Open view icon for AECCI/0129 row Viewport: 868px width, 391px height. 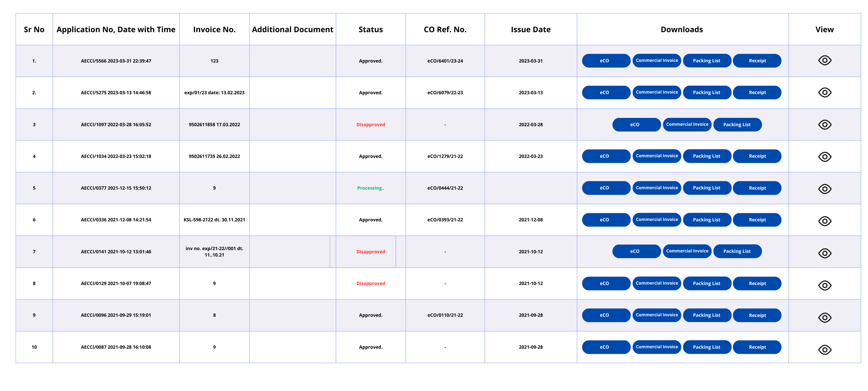point(824,285)
